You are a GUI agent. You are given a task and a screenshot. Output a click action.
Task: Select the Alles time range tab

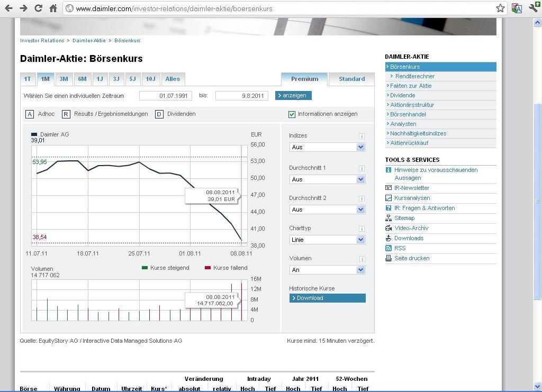[x=173, y=79]
